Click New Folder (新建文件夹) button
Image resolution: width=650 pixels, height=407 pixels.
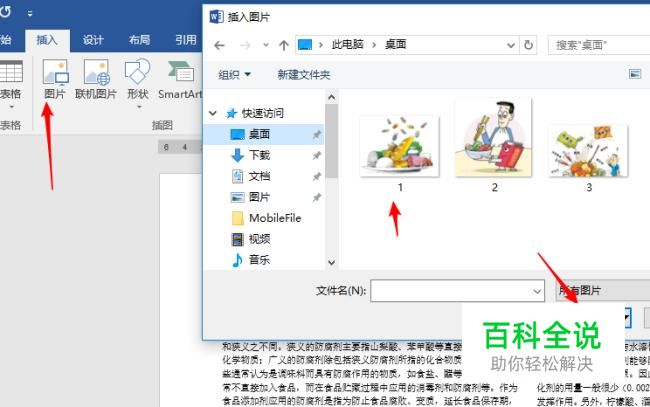(x=303, y=75)
